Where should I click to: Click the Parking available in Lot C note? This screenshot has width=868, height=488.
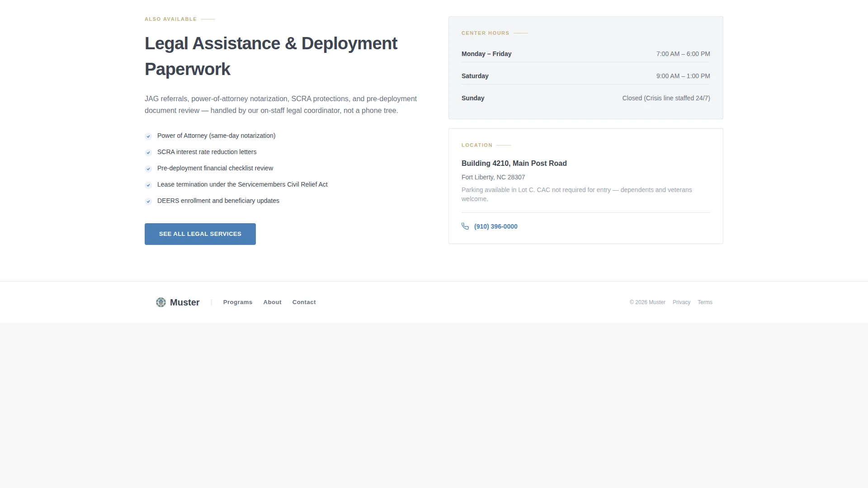pos(577,194)
